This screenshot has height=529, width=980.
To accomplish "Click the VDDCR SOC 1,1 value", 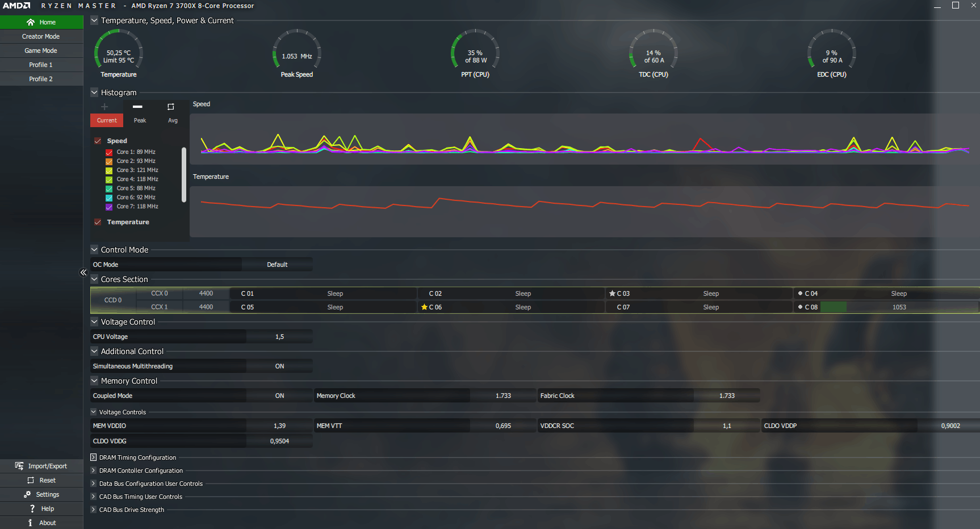I will (x=727, y=426).
